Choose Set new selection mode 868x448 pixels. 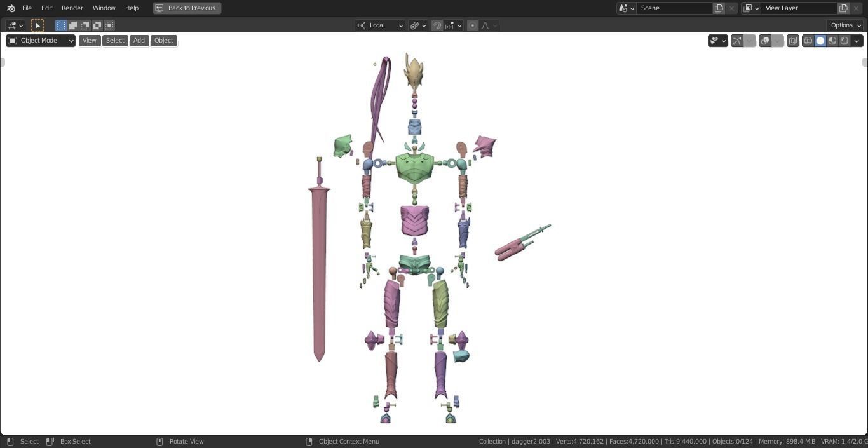pyautogui.click(x=61, y=25)
